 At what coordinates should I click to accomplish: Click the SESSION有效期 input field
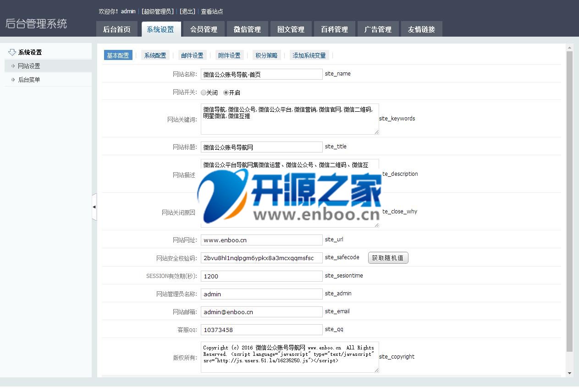[262, 276]
